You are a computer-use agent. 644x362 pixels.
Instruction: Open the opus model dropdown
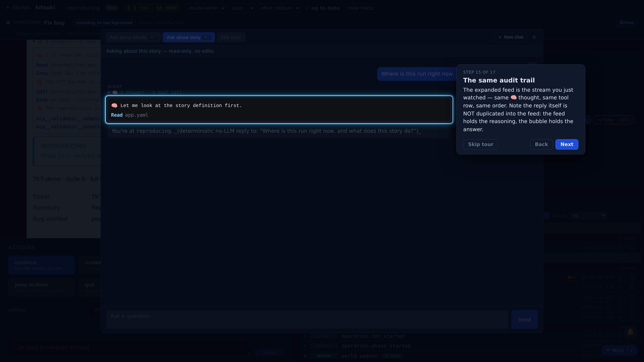coord(242,8)
